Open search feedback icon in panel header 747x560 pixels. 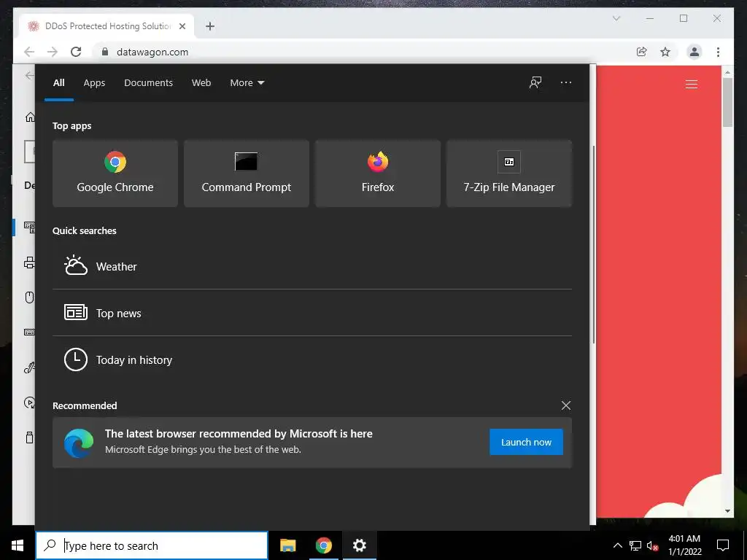(535, 82)
